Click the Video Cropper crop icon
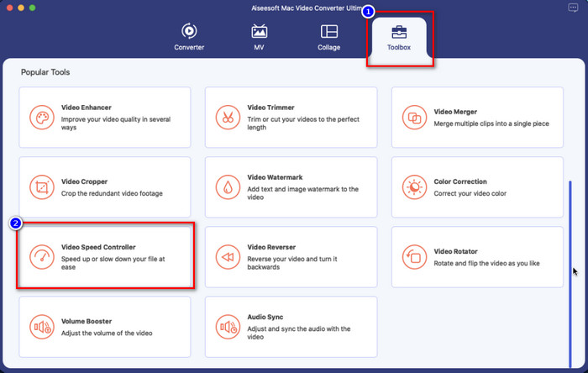The height and width of the screenshot is (373, 588). pyautogui.click(x=42, y=187)
